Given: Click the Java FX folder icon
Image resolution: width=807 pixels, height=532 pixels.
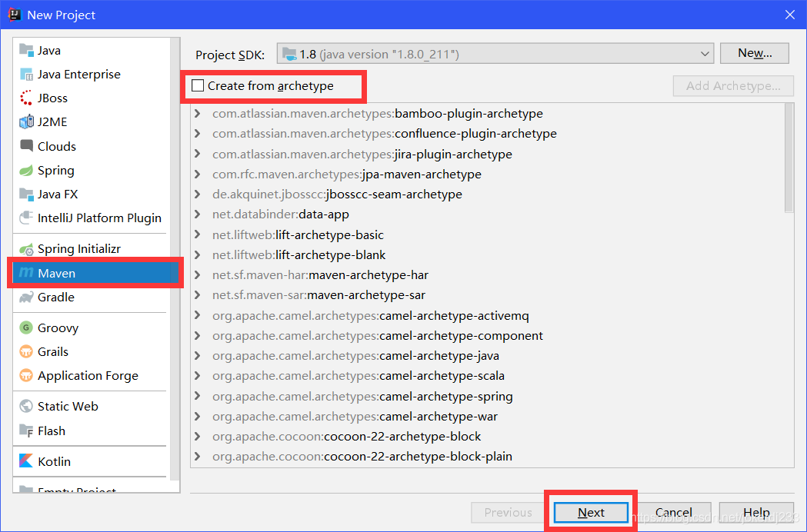Looking at the screenshot, I should [x=26, y=194].
